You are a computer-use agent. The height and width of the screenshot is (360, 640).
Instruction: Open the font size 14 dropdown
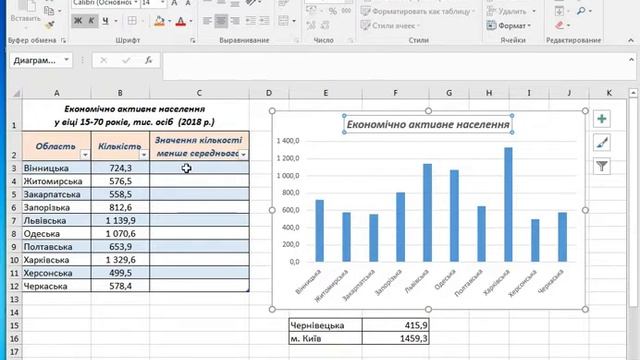162,3
